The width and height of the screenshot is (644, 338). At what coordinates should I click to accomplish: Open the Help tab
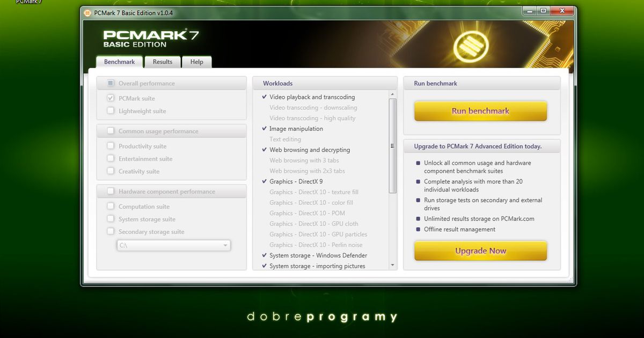tap(196, 62)
